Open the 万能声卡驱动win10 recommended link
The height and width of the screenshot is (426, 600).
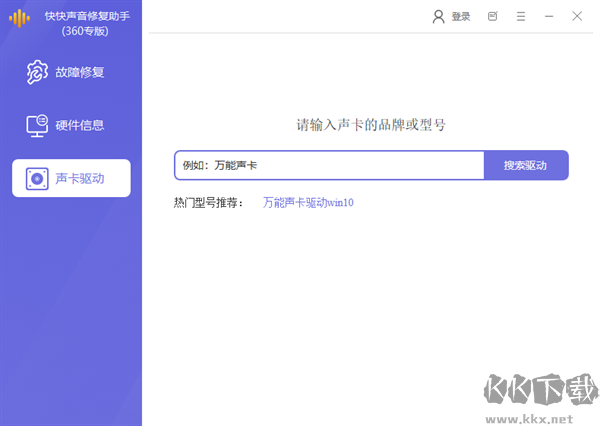[308, 202]
